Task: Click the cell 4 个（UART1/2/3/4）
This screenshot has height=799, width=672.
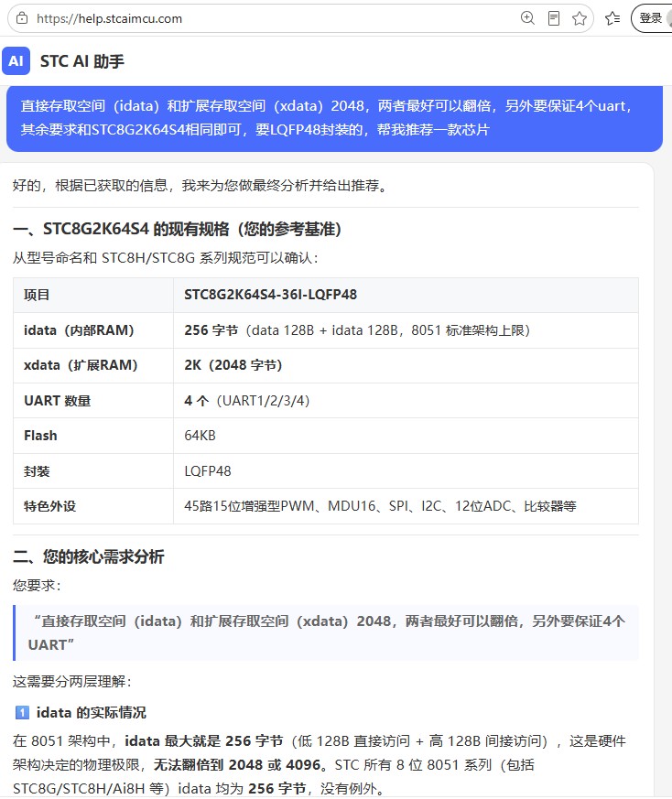Action: pyautogui.click(x=406, y=401)
